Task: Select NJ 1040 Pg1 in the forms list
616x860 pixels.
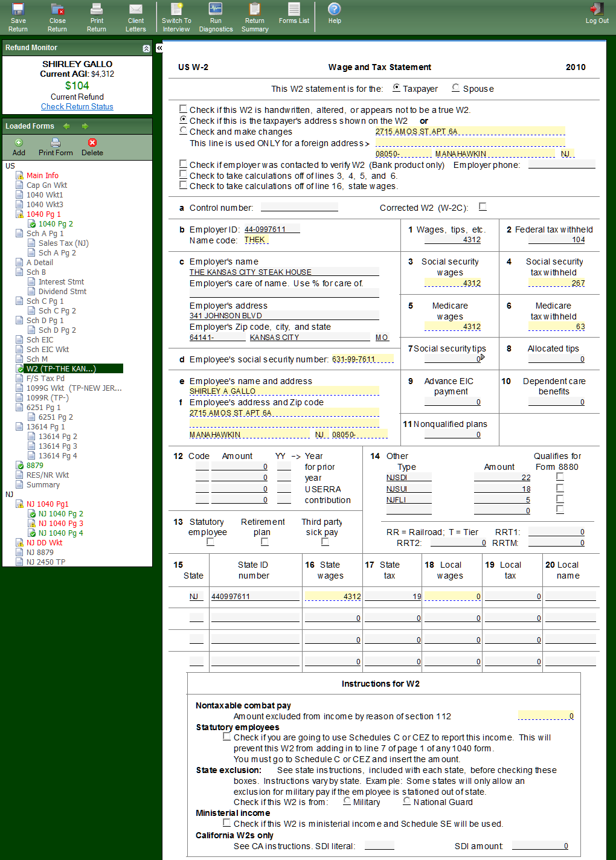Action: (x=47, y=504)
